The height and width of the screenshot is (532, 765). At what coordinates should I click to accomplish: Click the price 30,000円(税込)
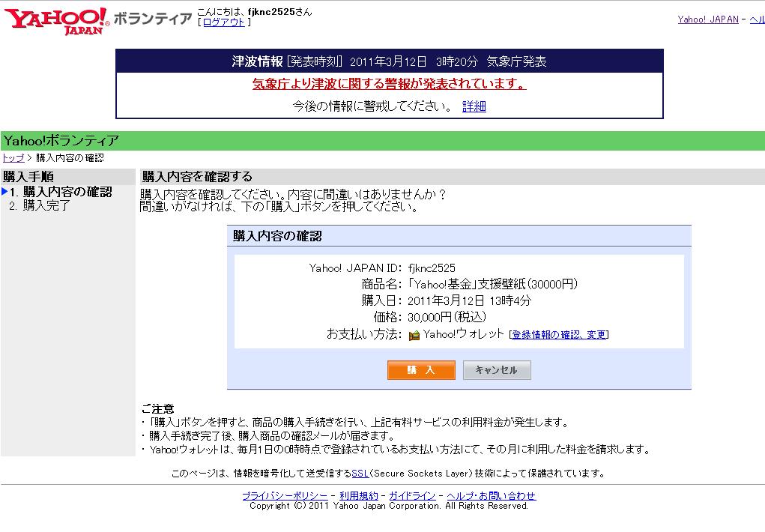447,317
